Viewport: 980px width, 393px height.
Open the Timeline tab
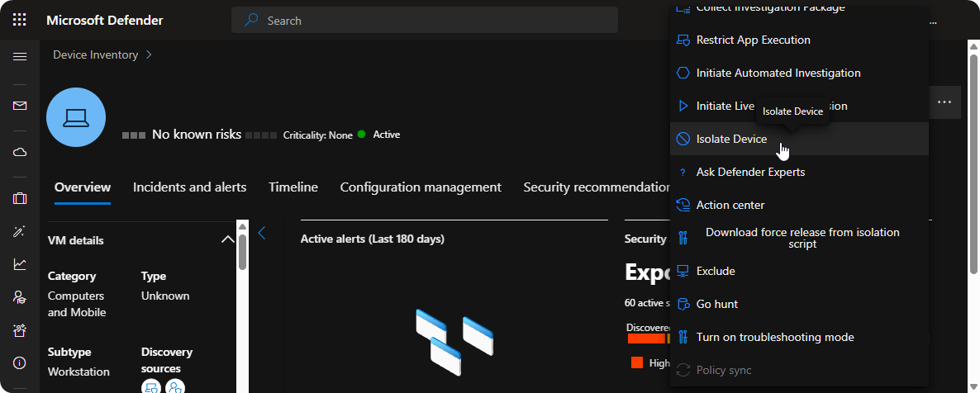click(x=293, y=187)
